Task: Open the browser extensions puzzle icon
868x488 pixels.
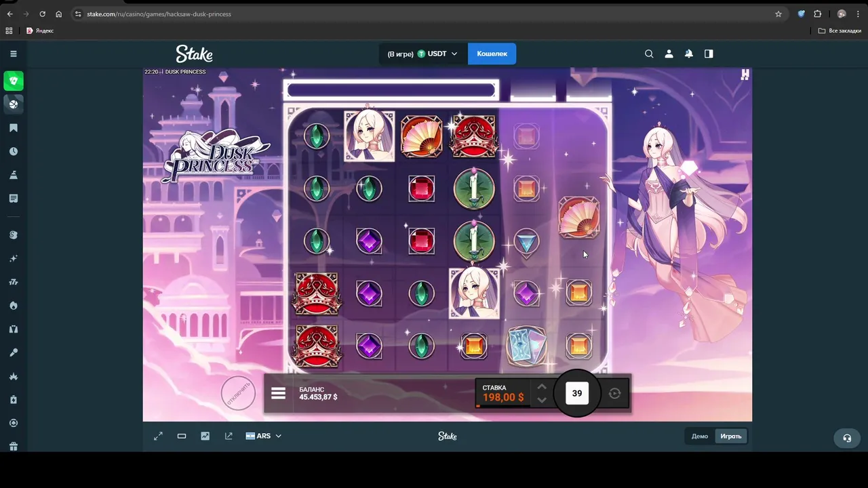Action: point(818,14)
